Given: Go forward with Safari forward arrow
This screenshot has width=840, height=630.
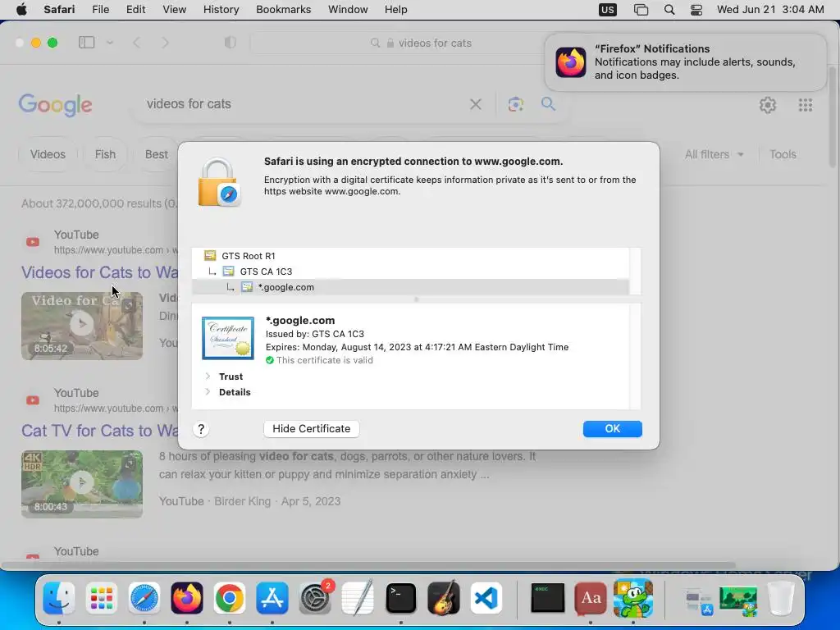Looking at the screenshot, I should [165, 43].
